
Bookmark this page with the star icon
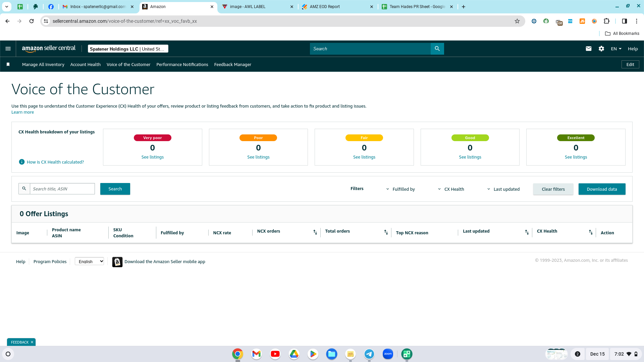(x=517, y=21)
